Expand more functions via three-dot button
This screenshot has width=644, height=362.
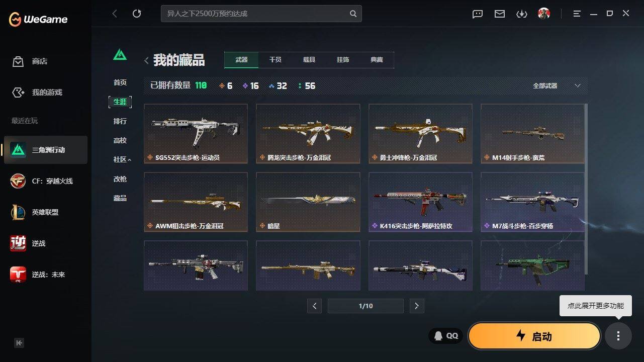tap(618, 336)
